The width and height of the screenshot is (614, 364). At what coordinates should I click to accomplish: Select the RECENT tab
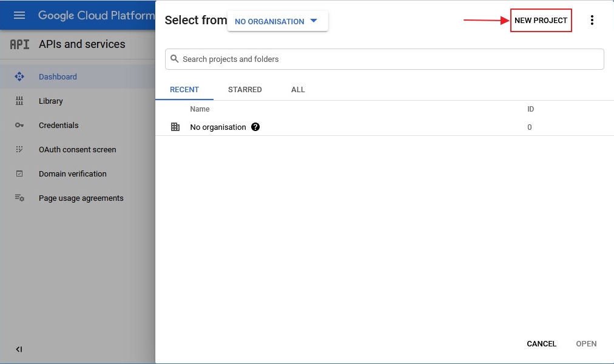pos(184,90)
